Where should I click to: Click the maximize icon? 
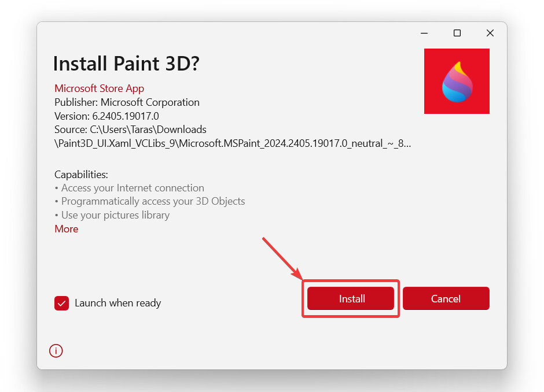(x=457, y=33)
